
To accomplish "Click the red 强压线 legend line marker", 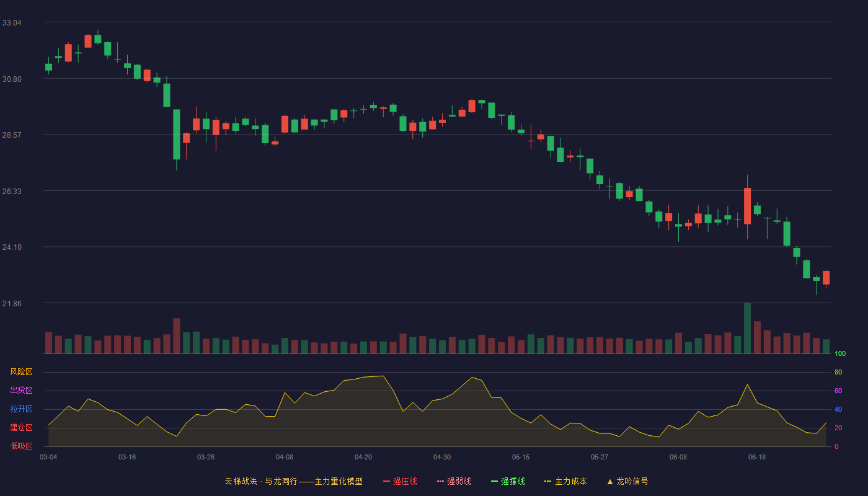I will (x=386, y=481).
